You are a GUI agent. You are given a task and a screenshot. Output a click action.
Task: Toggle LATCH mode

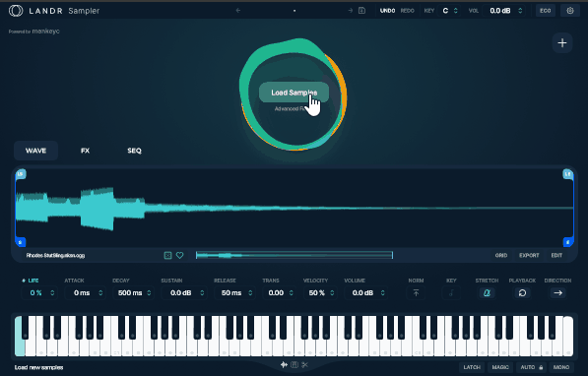tap(472, 367)
